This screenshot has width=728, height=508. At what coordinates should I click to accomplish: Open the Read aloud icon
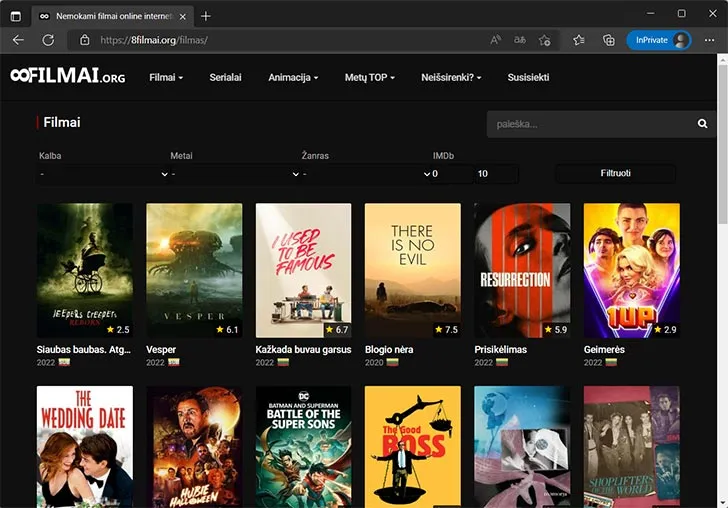point(495,40)
